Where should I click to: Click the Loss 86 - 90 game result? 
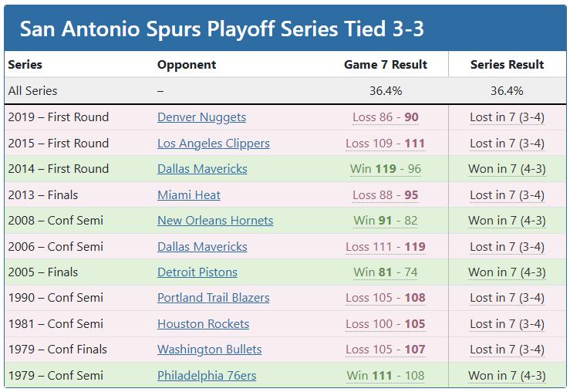pyautogui.click(x=386, y=117)
